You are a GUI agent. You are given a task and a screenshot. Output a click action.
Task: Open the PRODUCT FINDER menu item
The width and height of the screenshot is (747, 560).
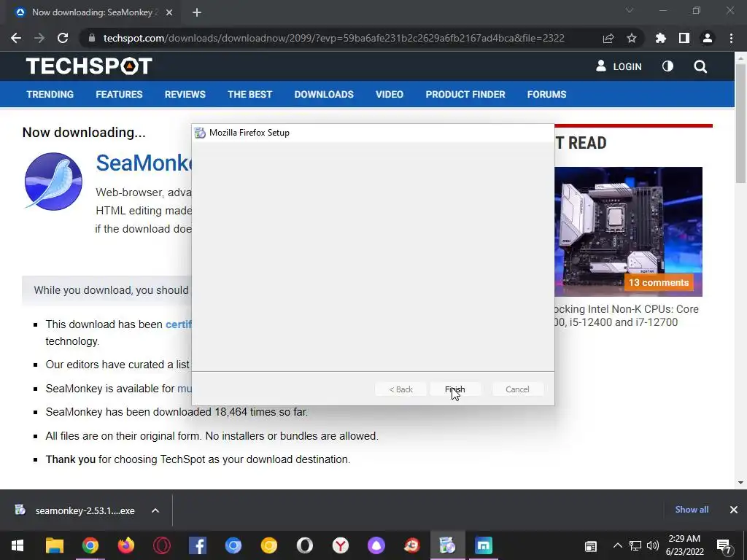465,94
